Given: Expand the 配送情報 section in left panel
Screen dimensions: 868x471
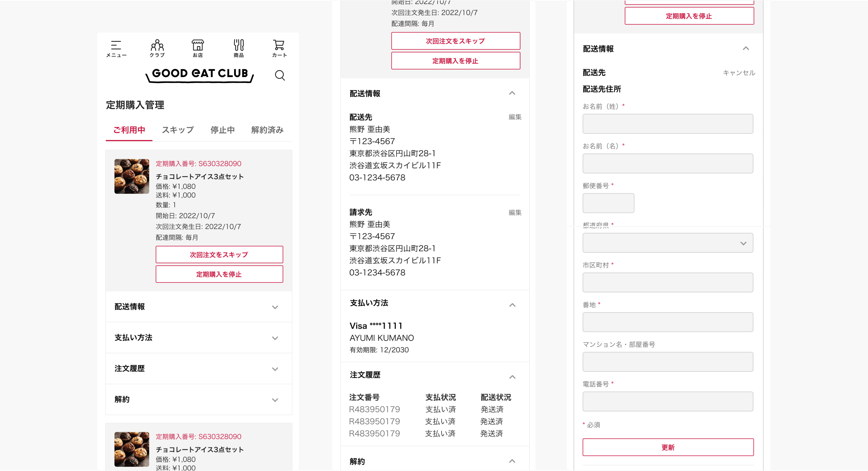Looking at the screenshot, I should point(275,307).
